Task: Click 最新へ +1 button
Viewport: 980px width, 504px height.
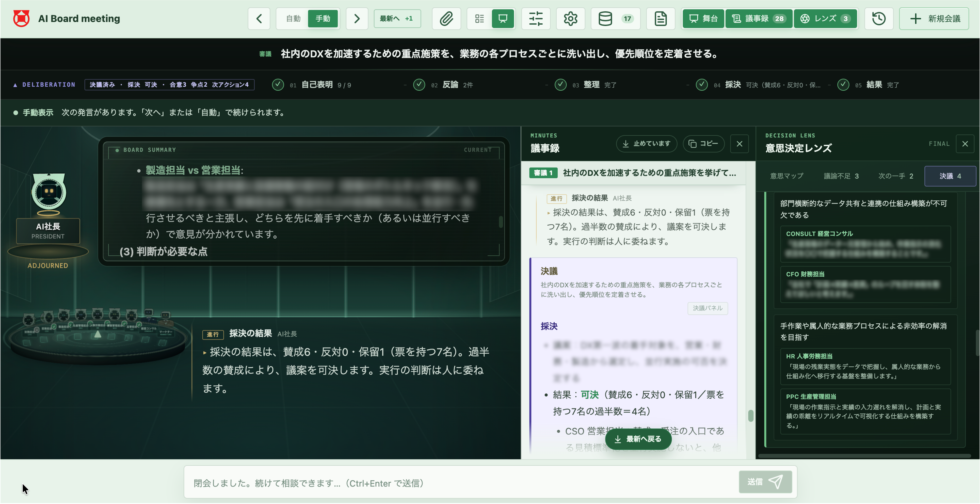Action: 397,18
